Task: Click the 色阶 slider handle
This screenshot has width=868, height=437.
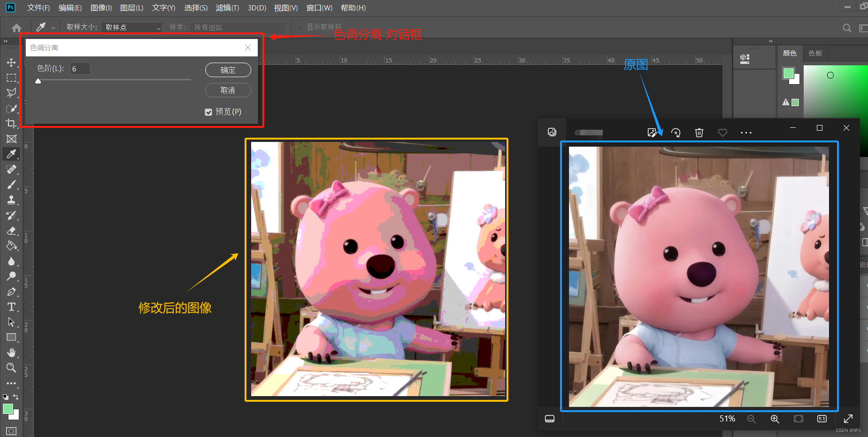Action: tap(38, 81)
